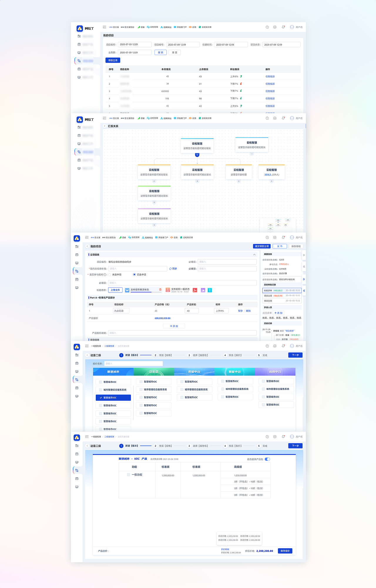376x588 pixels.
Task: Click cyan zip file icon in attachments row
Action: (x=210, y=290)
